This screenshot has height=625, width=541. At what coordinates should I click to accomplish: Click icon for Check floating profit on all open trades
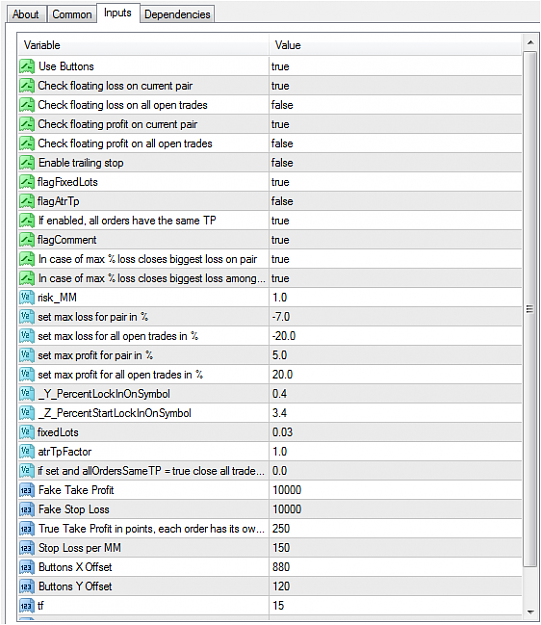(27, 143)
